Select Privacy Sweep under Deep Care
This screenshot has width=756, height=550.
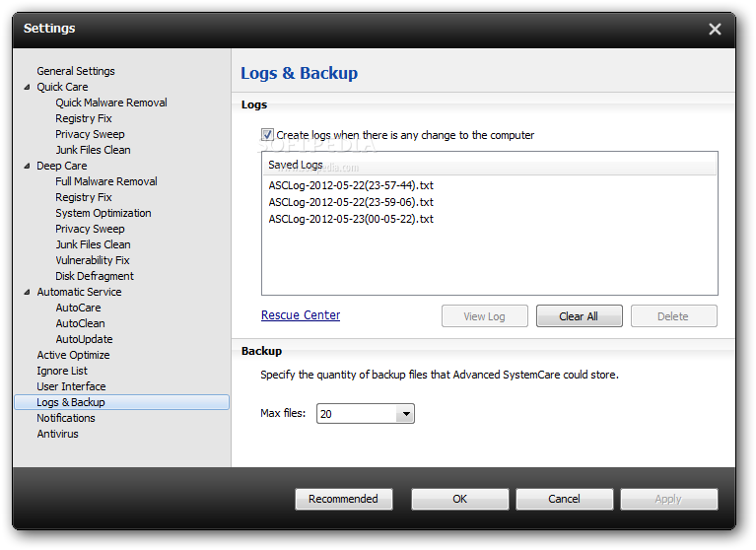click(x=90, y=229)
